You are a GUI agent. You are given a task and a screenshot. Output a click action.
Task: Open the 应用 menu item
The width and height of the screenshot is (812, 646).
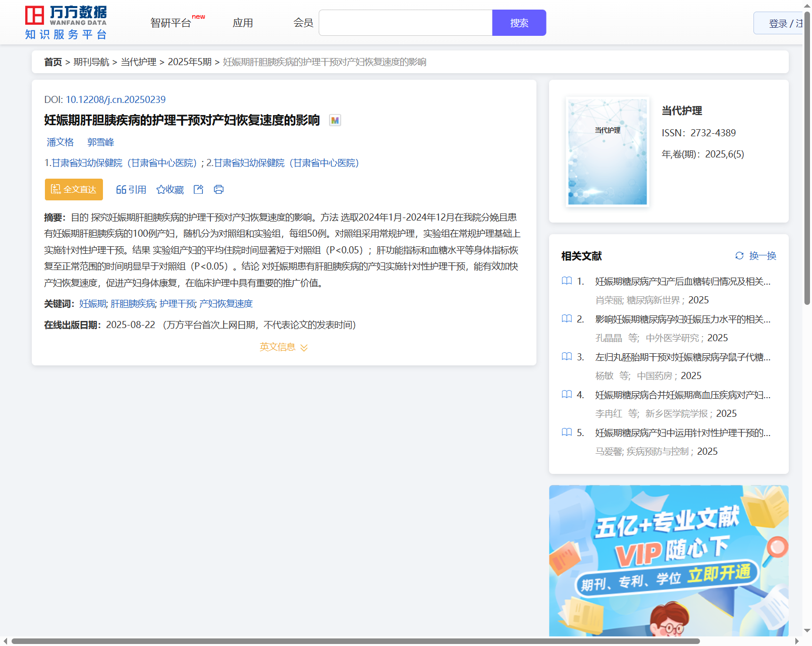[x=243, y=23]
